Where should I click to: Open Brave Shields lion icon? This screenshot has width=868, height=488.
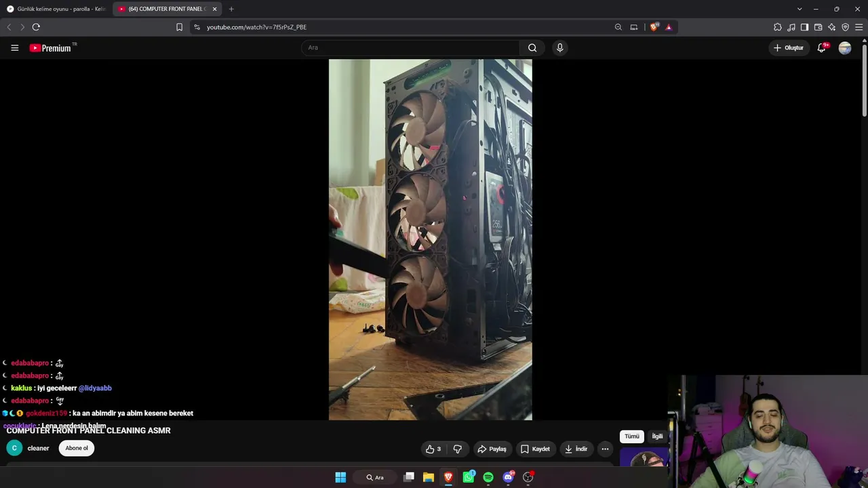[654, 27]
